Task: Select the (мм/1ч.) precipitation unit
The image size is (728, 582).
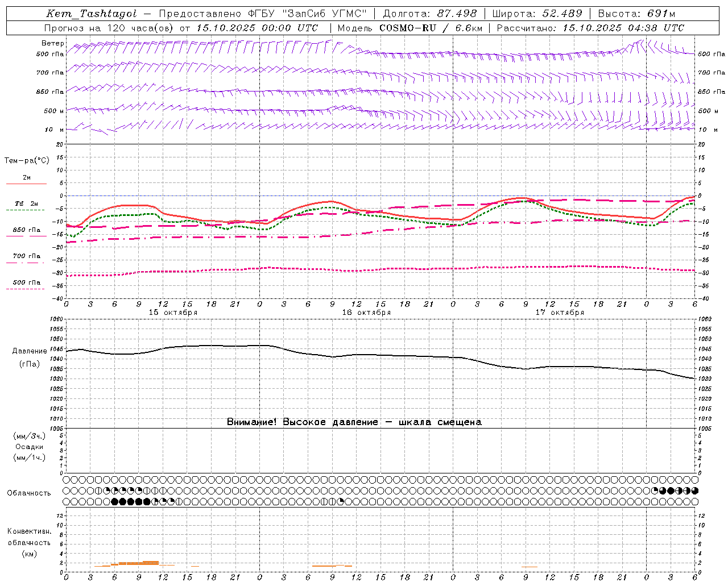Action: pos(30,458)
